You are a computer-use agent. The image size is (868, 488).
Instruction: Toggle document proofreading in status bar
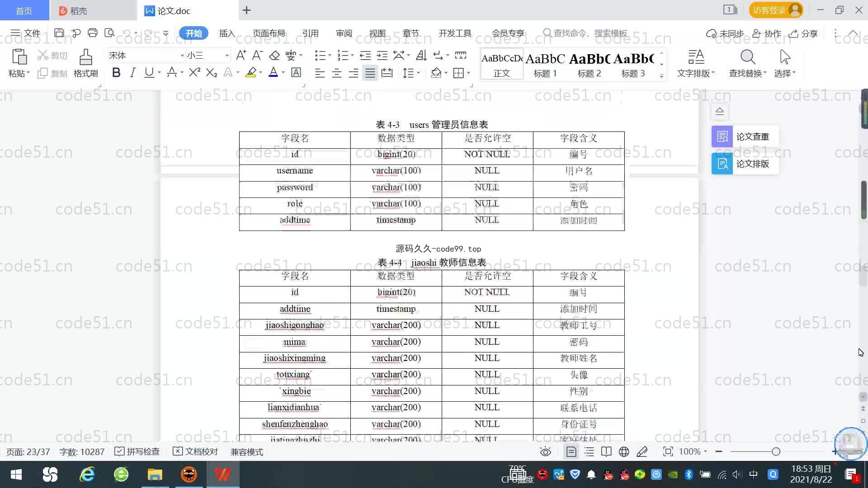tap(196, 451)
